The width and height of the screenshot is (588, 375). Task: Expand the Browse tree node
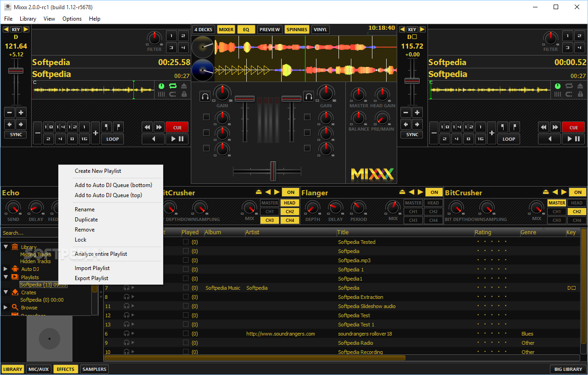click(6, 307)
